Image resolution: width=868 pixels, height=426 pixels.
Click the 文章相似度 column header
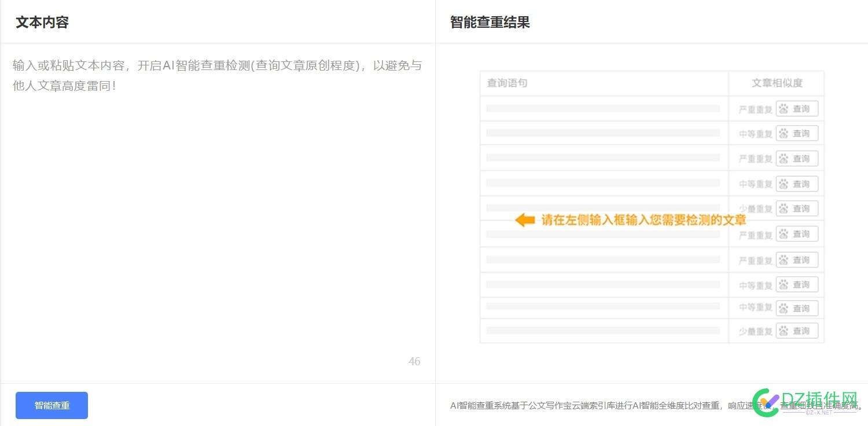tap(776, 83)
